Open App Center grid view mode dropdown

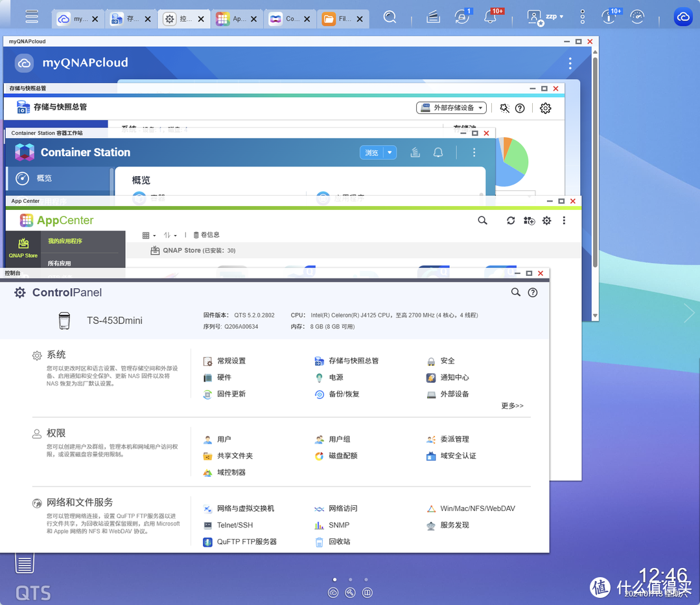148,235
